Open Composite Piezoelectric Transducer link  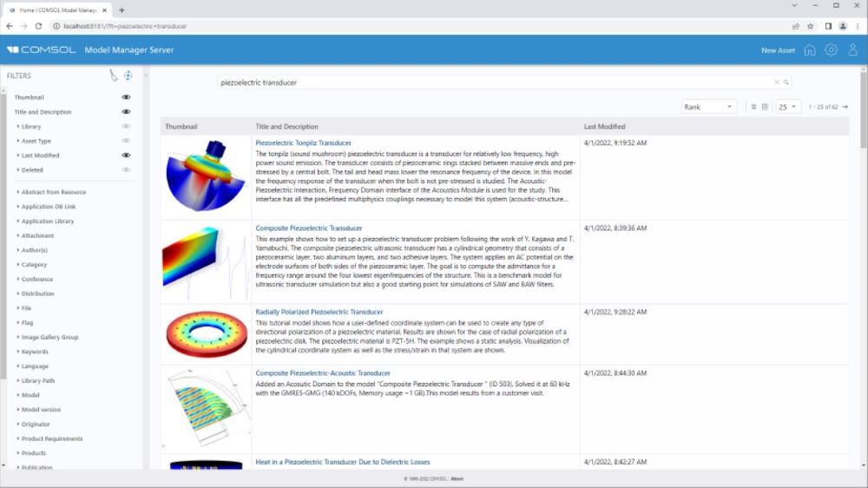[x=308, y=228]
